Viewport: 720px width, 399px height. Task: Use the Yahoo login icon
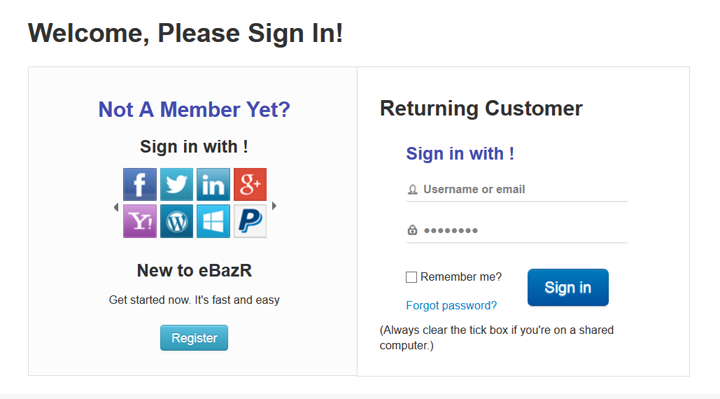(140, 221)
